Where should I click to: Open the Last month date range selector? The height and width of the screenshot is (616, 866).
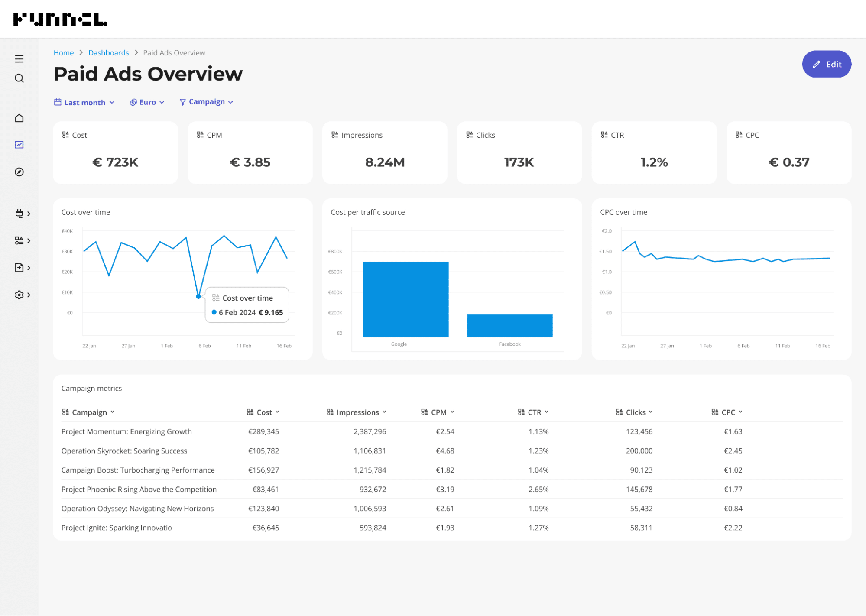click(84, 102)
